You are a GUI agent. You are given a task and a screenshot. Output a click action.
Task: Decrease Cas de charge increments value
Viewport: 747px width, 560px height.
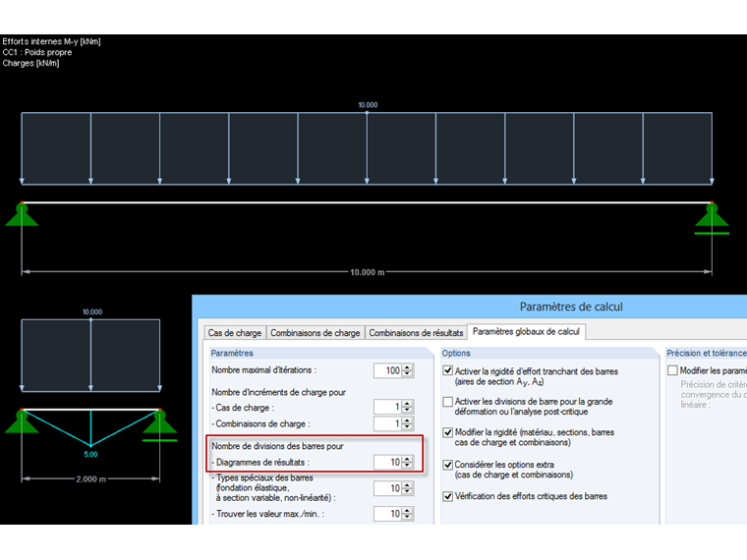(x=407, y=410)
